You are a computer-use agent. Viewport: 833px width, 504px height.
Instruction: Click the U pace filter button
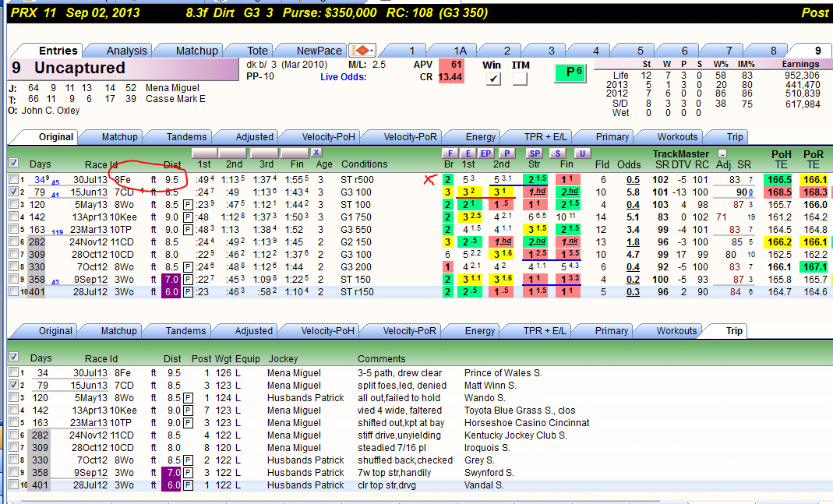click(x=582, y=153)
